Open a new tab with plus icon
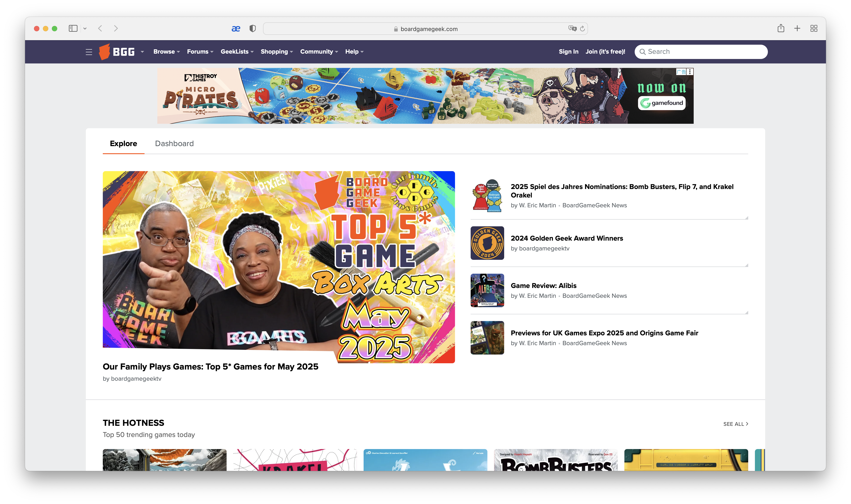Screen dimensions: 851x504 [x=797, y=29]
